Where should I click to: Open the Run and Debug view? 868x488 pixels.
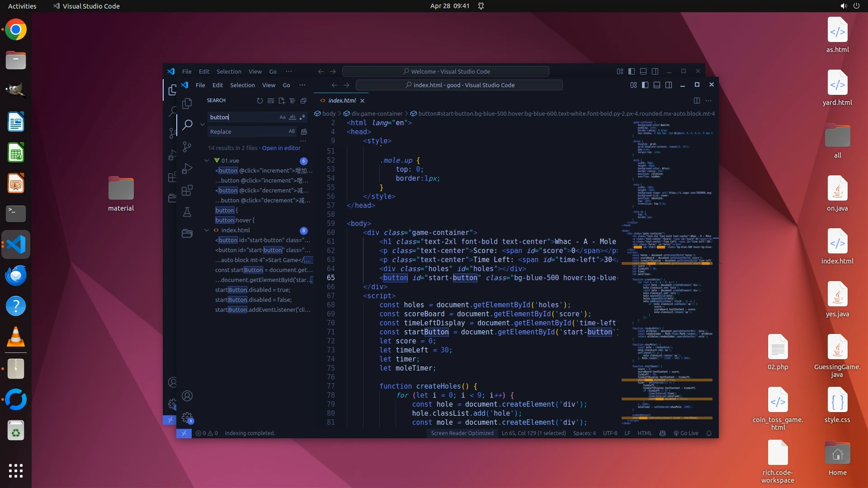[x=187, y=169]
